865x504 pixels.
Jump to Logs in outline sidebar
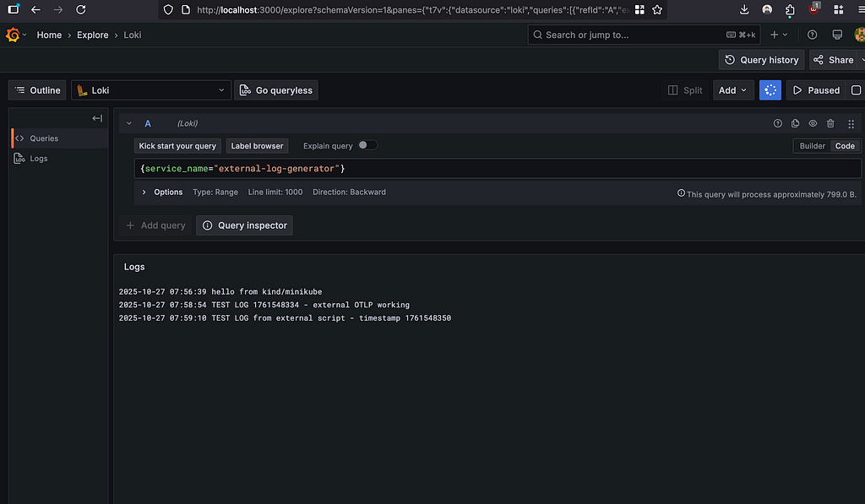click(39, 159)
